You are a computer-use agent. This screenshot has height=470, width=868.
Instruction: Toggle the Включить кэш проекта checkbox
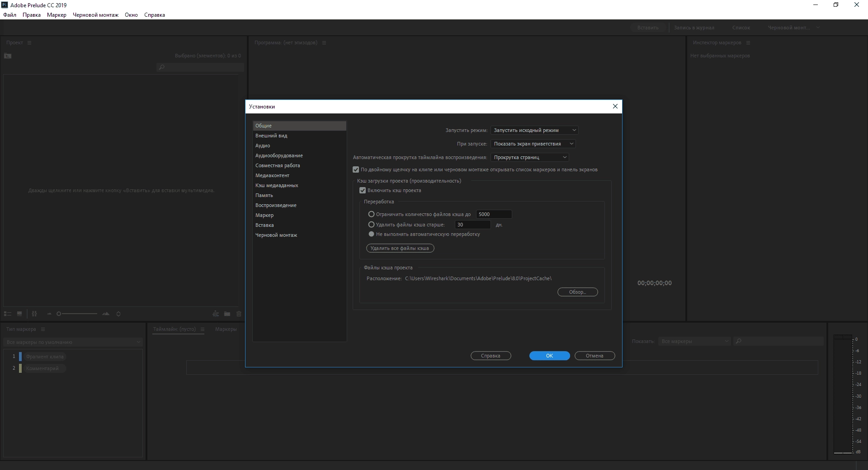coord(363,190)
